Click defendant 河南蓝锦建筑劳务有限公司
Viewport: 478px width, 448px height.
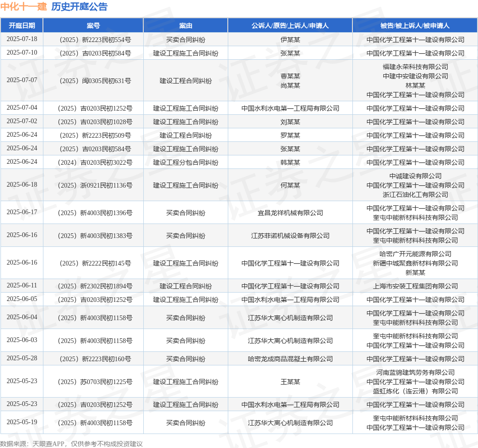415,372
